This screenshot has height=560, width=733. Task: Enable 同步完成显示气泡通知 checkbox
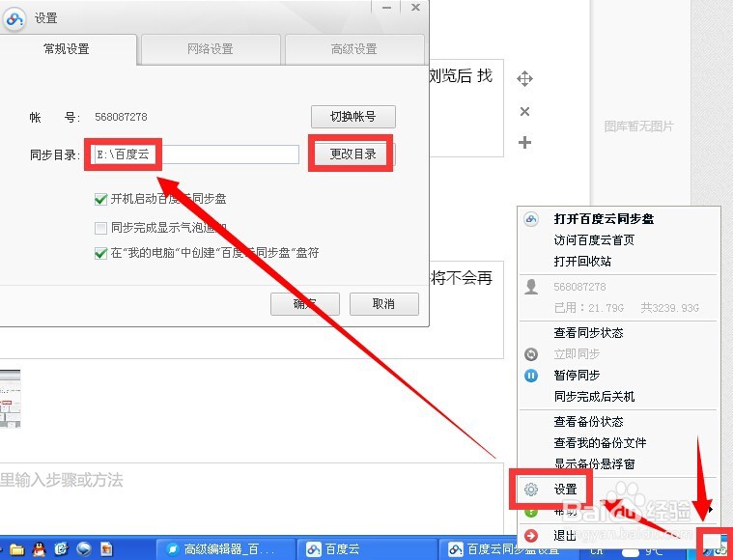click(100, 228)
